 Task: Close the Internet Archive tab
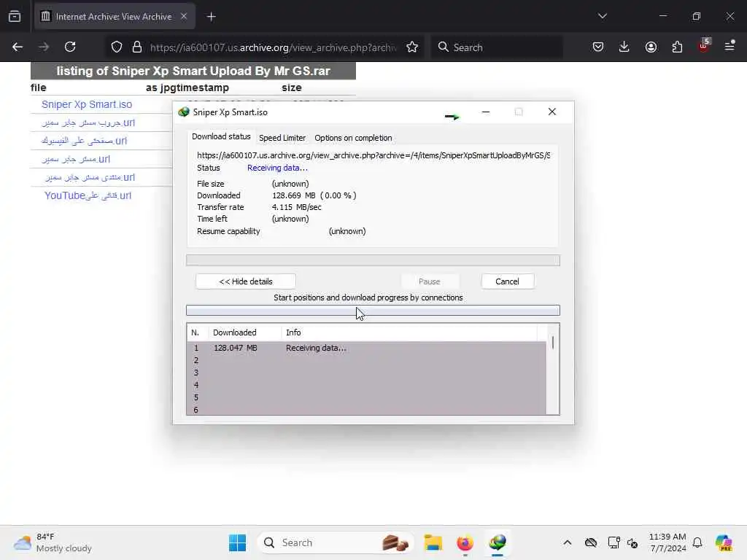(184, 16)
